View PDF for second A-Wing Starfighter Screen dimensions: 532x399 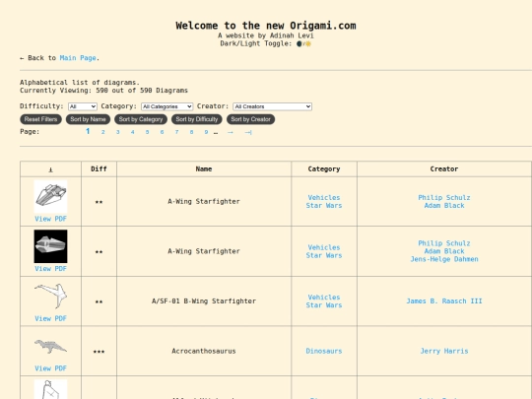tap(50, 269)
